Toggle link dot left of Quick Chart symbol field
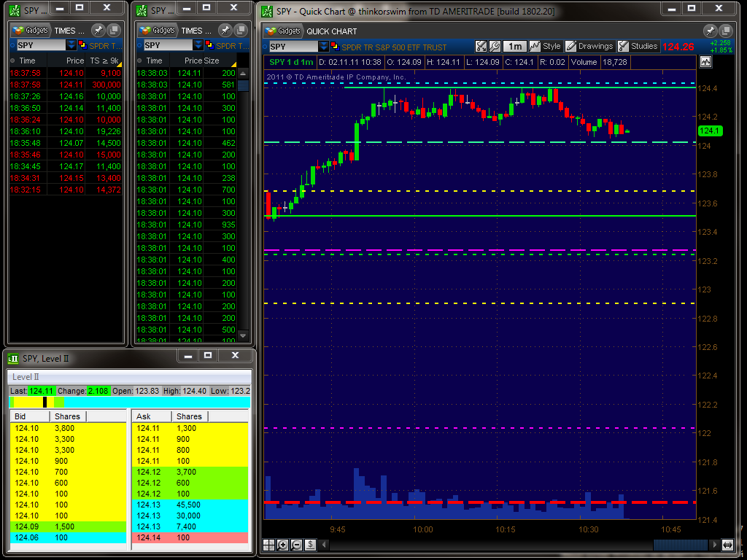The image size is (747, 560). [x=266, y=46]
